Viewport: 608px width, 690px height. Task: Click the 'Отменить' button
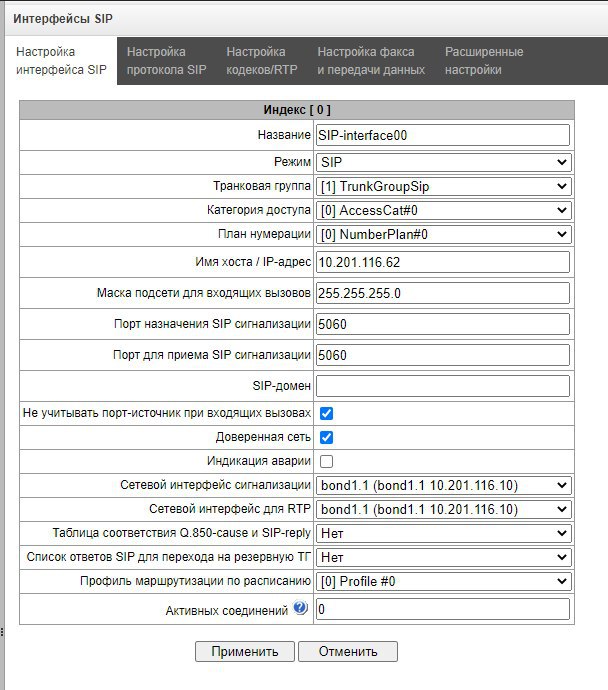[x=348, y=651]
